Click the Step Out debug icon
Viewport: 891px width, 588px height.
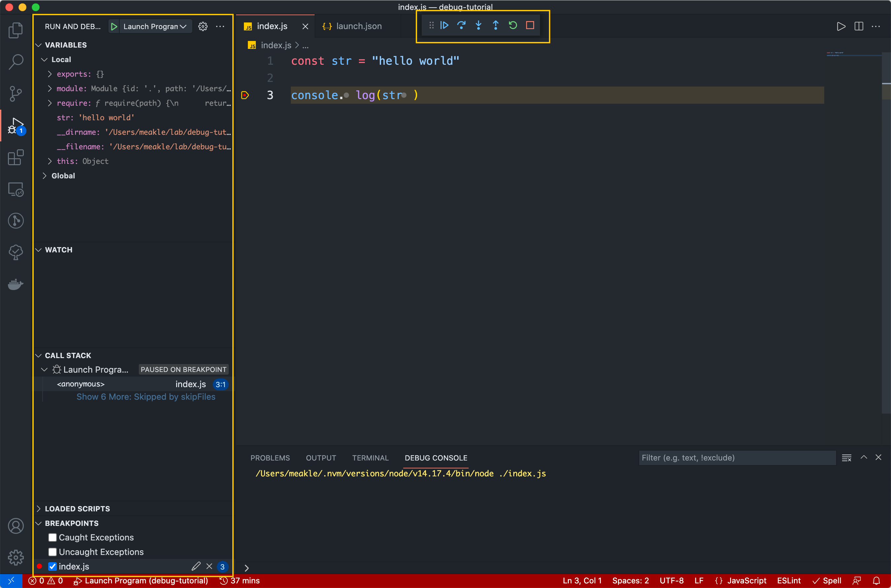click(x=496, y=25)
